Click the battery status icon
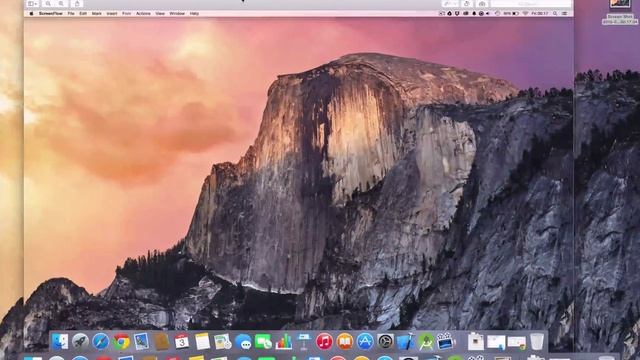 (x=516, y=13)
